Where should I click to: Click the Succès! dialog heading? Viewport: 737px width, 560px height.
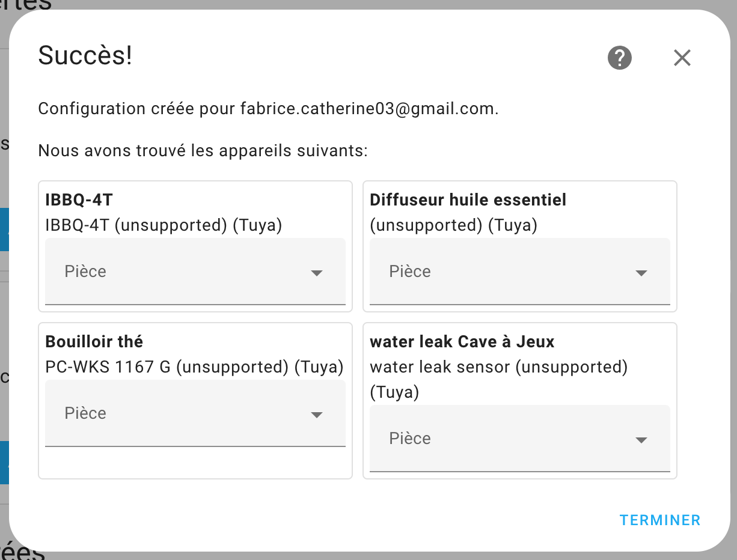[x=85, y=56]
